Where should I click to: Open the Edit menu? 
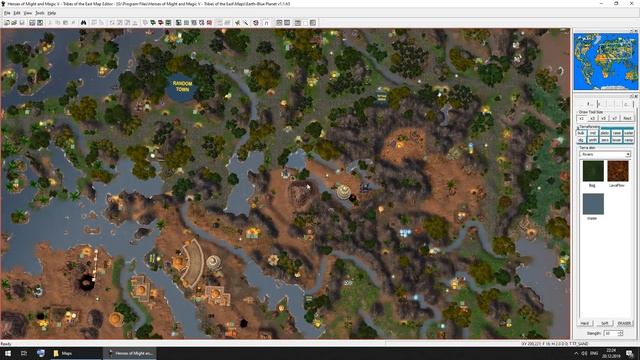[x=17, y=13]
